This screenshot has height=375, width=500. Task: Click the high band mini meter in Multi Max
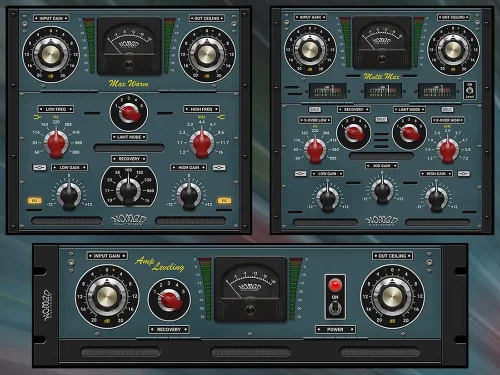437,91
